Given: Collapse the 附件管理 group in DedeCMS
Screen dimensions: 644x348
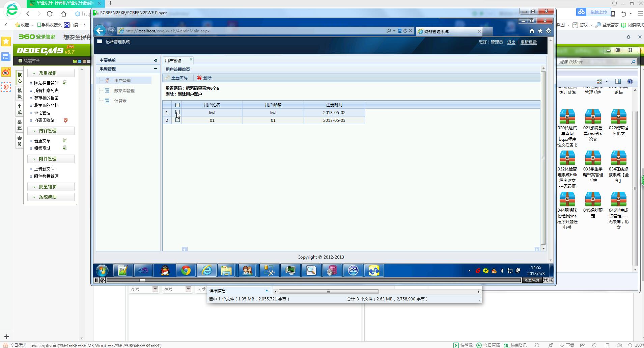Looking at the screenshot, I should pyautogui.click(x=34, y=159).
